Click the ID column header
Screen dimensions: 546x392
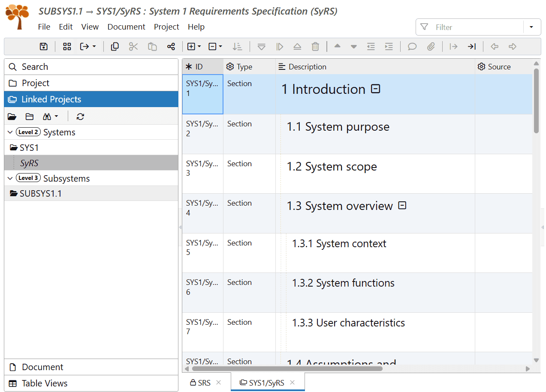click(x=202, y=67)
